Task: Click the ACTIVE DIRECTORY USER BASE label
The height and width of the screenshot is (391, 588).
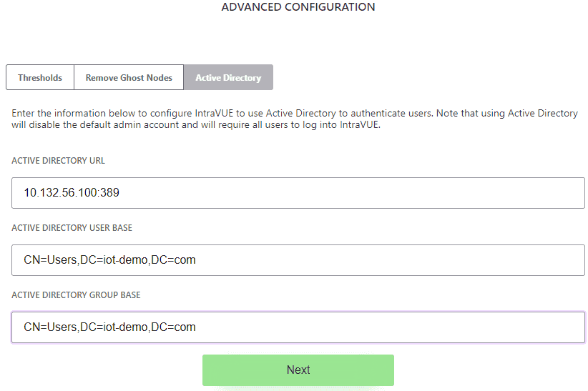Action: tap(72, 227)
